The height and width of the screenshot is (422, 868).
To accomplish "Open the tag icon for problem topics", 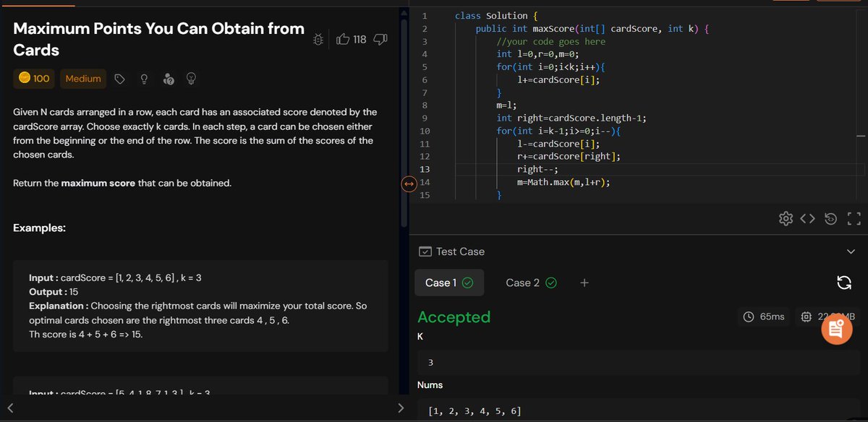I will [x=120, y=79].
